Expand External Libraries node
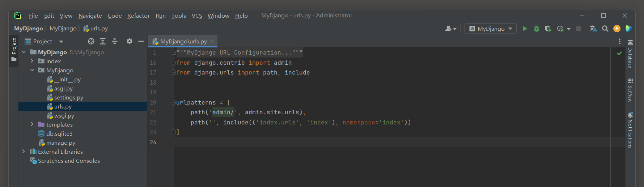The height and width of the screenshot is (187, 644). 24,152
